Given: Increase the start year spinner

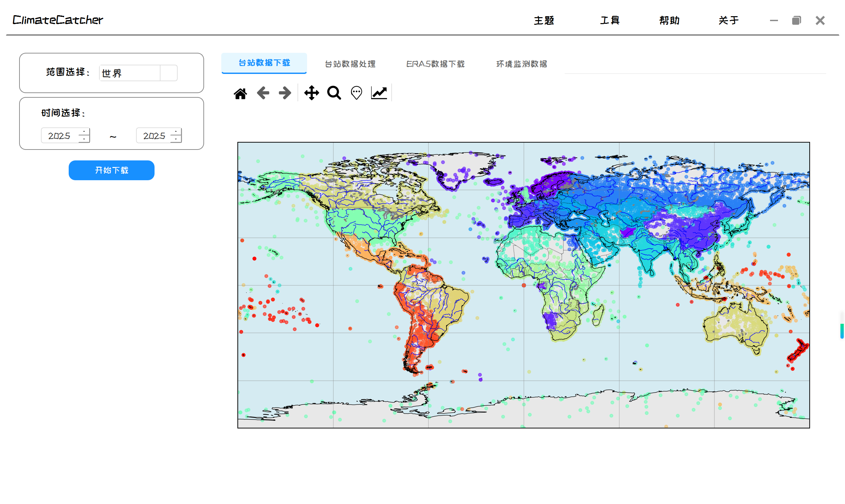Looking at the screenshot, I should click(84, 132).
